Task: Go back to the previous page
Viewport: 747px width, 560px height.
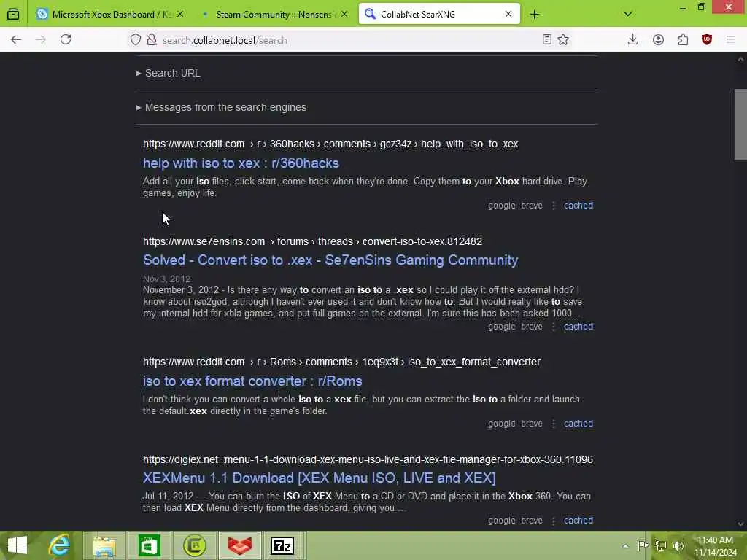Action: click(x=16, y=40)
